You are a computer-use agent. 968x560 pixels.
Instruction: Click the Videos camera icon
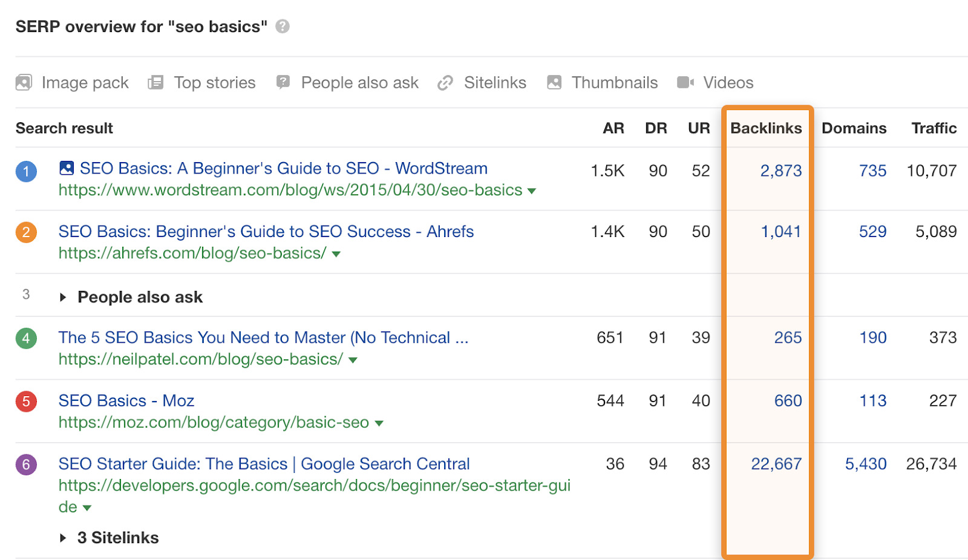[x=685, y=82]
